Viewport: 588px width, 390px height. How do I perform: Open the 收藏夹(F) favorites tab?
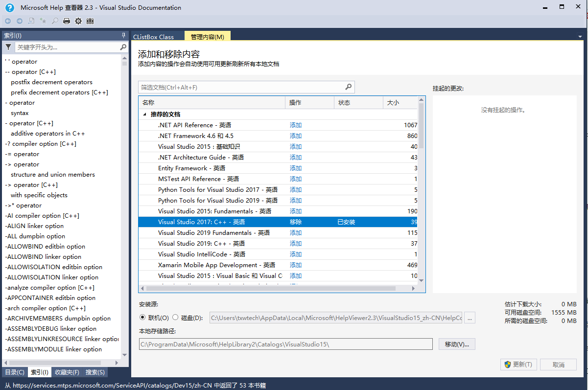(x=67, y=372)
